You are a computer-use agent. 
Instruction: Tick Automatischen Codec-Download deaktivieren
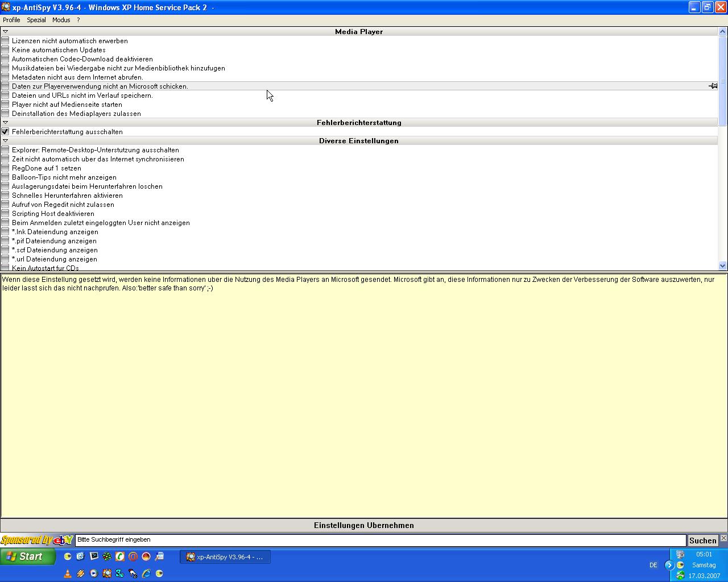5,59
